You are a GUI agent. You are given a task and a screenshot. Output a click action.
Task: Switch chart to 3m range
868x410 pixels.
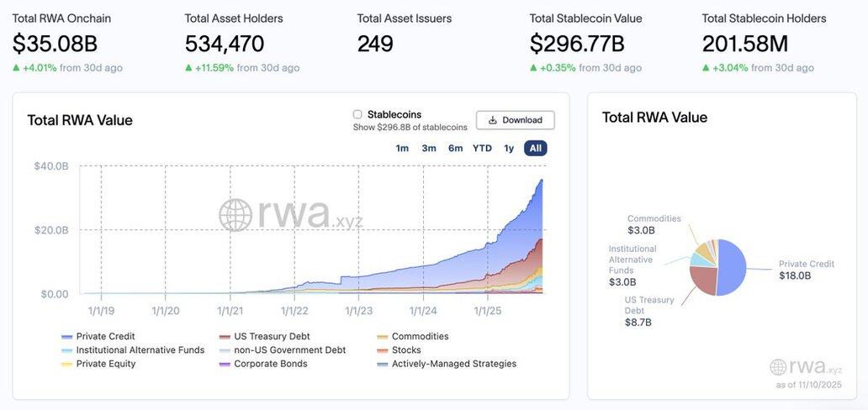429,149
